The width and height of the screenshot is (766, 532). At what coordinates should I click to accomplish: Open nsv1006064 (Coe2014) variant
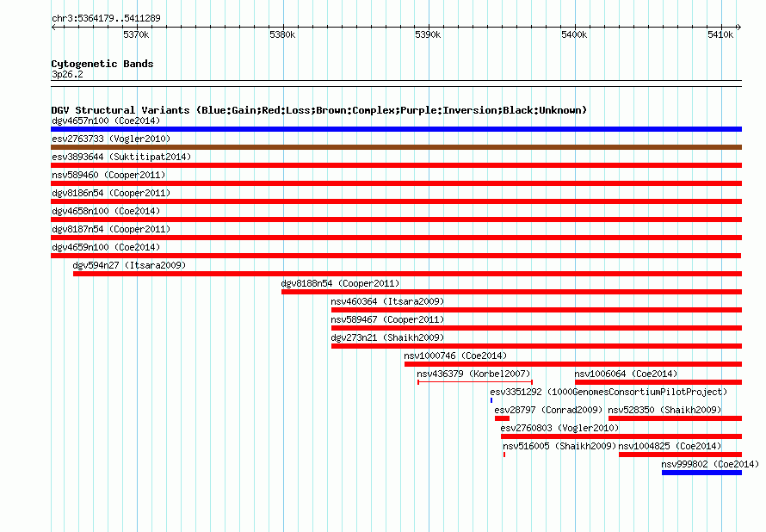(626, 374)
